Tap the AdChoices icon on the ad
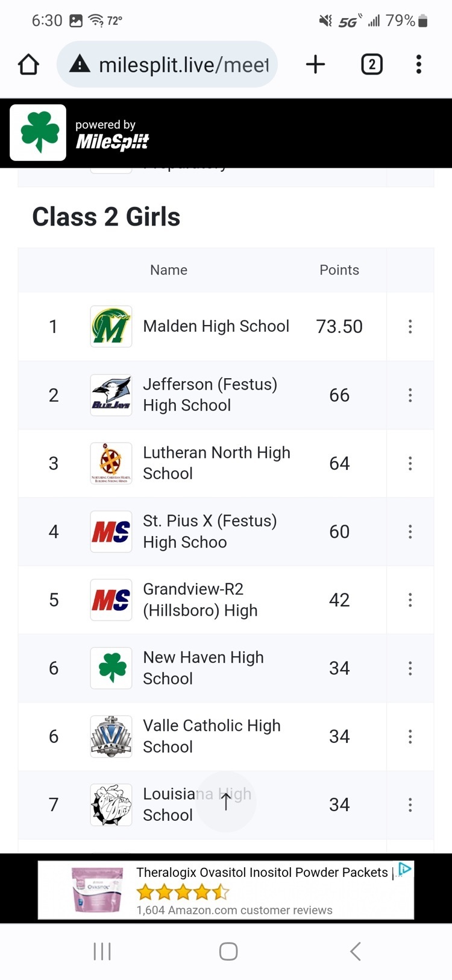 click(405, 869)
